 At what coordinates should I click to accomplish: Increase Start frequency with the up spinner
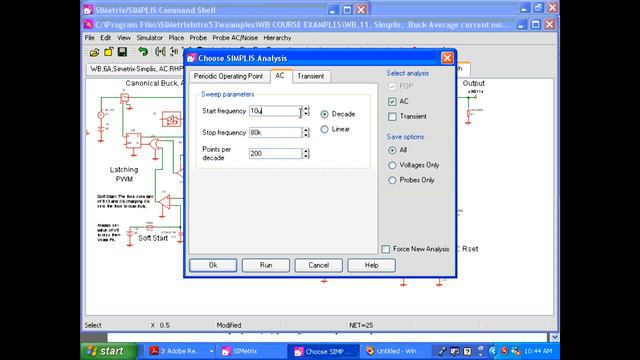tap(306, 109)
